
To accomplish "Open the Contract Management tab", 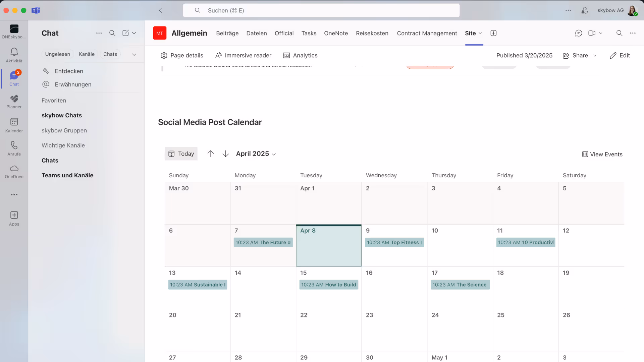I will (x=427, y=33).
